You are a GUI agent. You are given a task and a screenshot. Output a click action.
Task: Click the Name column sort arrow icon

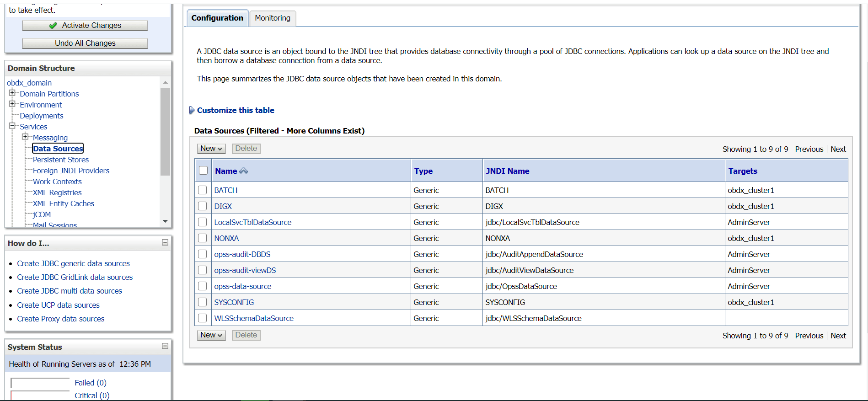click(x=244, y=171)
